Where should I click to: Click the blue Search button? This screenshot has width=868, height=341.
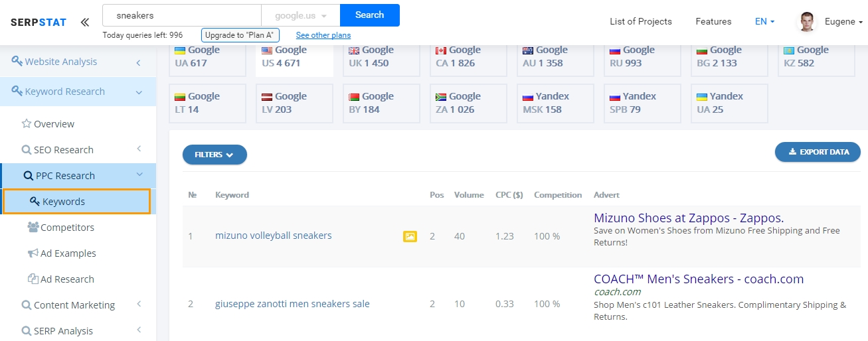(x=370, y=15)
